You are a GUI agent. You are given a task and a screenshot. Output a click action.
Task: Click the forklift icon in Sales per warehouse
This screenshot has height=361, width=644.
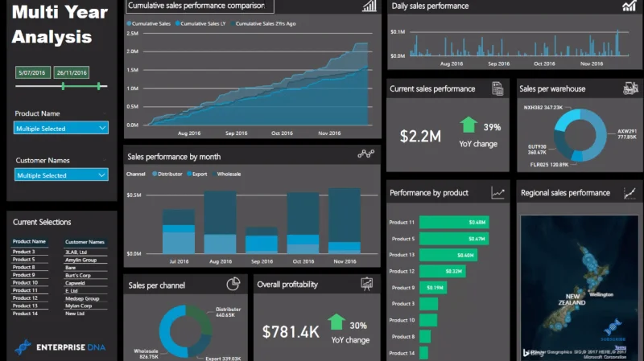pos(630,88)
